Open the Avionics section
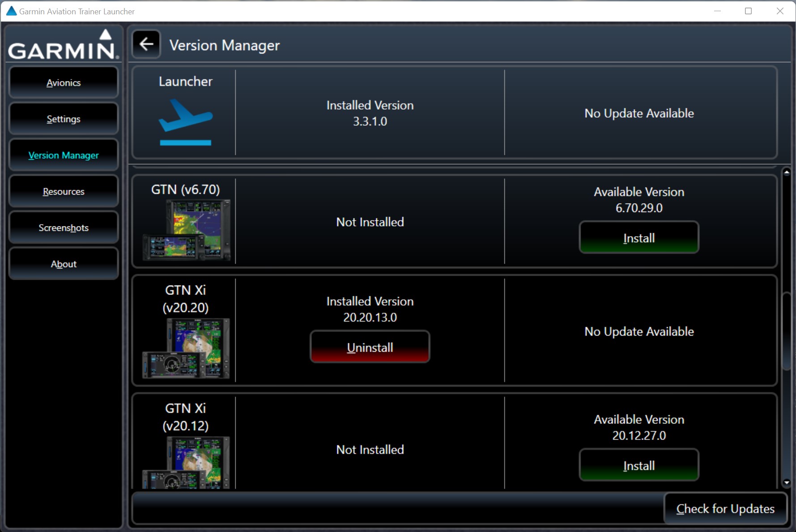The width and height of the screenshot is (796, 532). click(64, 83)
